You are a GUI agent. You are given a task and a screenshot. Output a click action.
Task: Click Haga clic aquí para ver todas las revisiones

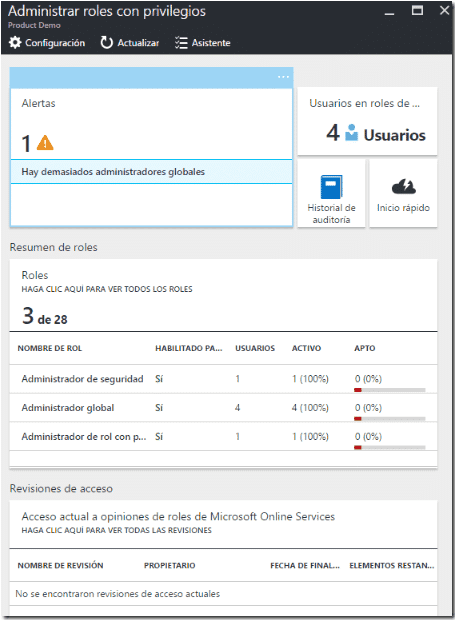click(116, 530)
